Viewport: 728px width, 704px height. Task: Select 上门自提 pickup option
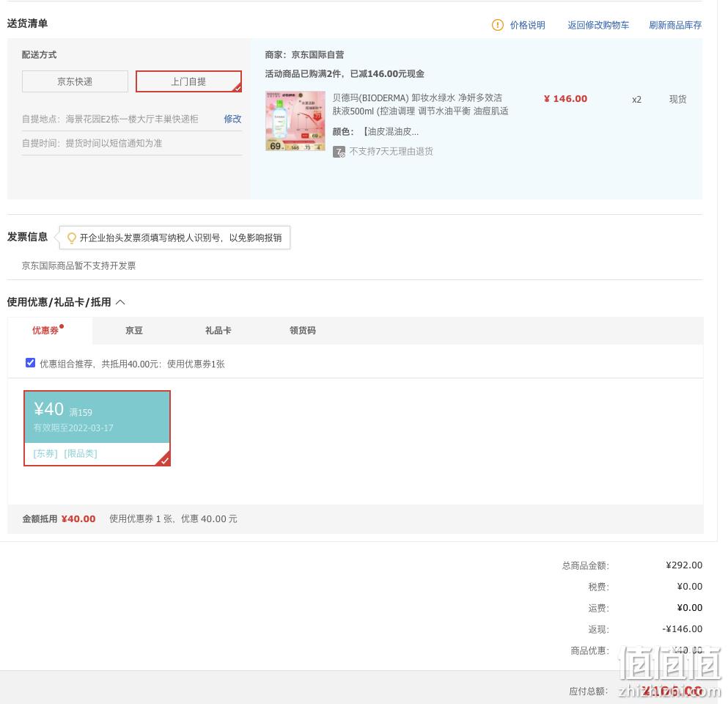point(188,81)
